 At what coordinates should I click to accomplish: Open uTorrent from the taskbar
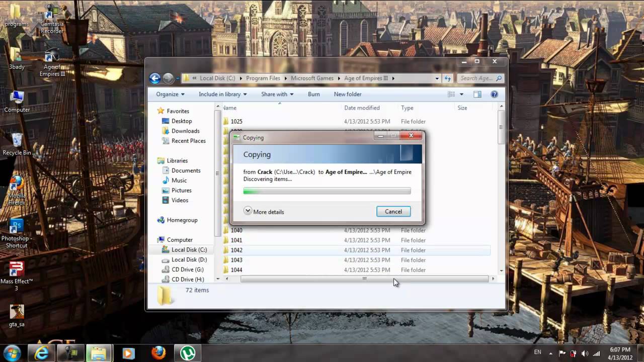click(x=188, y=353)
